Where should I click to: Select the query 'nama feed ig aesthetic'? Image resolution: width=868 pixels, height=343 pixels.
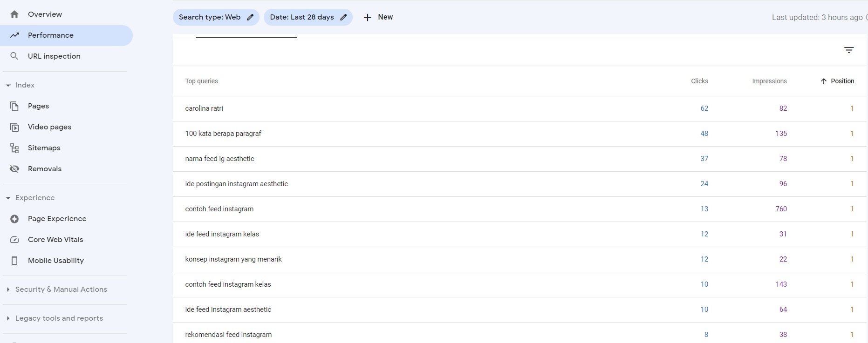click(x=219, y=159)
